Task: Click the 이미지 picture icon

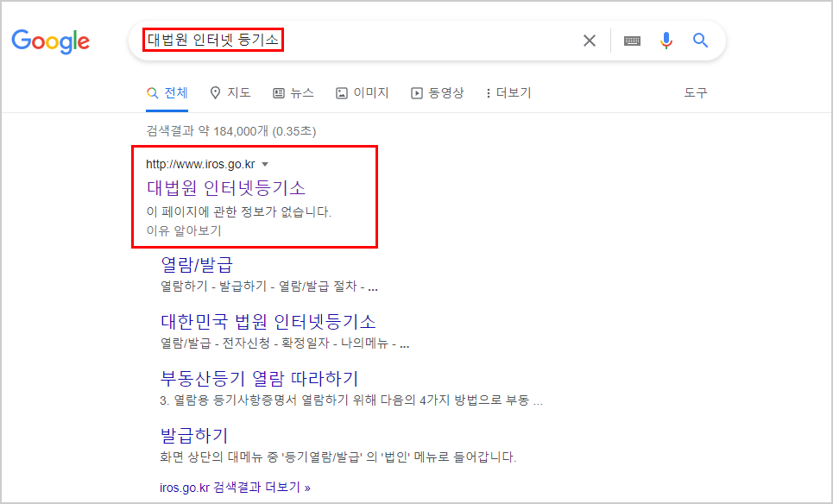Action: click(341, 92)
